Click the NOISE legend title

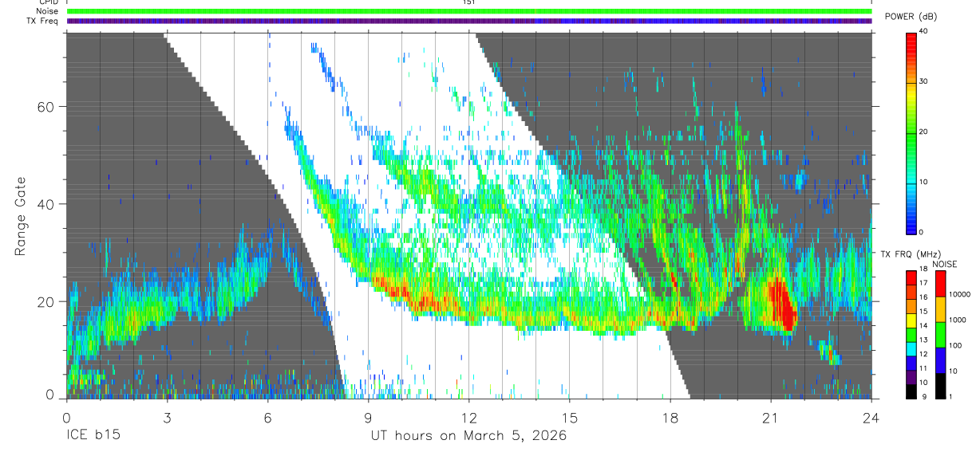(x=945, y=264)
